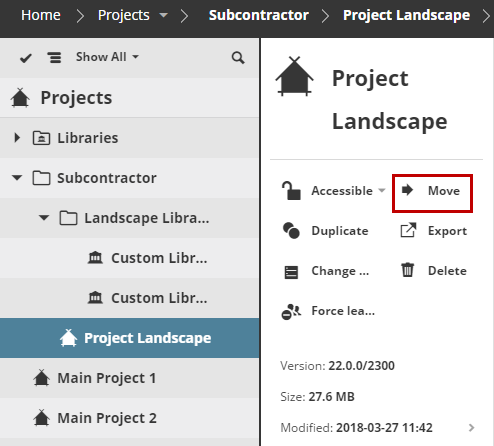
Task: Click the Delete button
Action: pyautogui.click(x=433, y=270)
